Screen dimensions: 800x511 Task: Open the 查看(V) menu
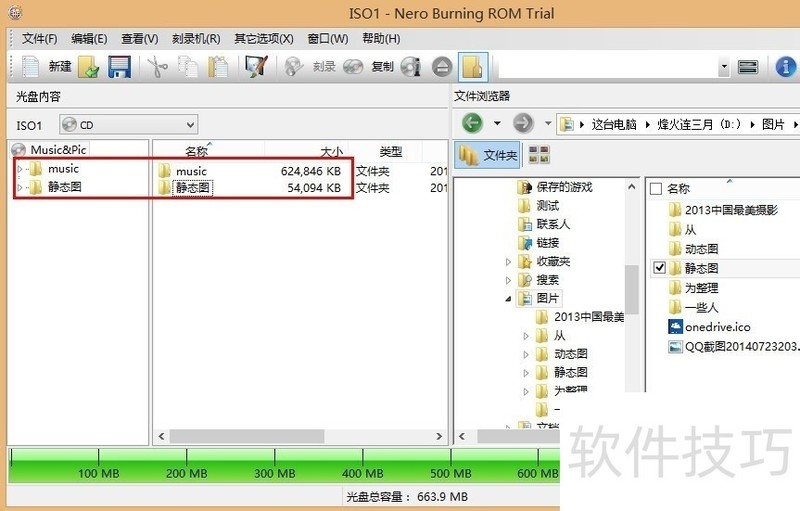(139, 39)
